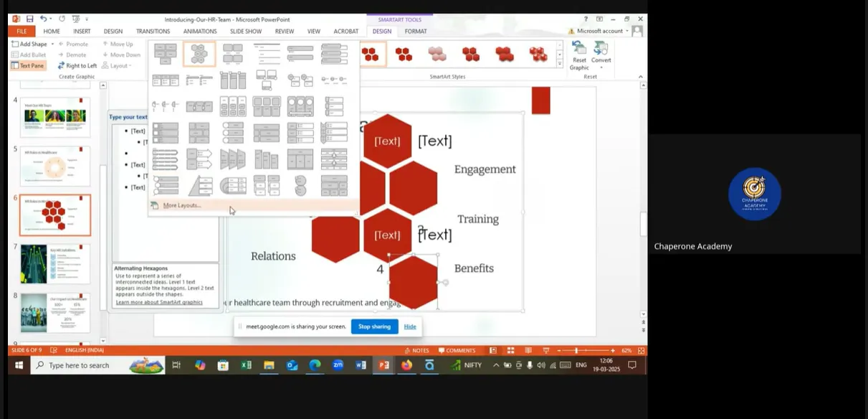The width and height of the screenshot is (868, 419).
Task: Expand the Add Shape dropdown arrow
Action: tap(52, 44)
